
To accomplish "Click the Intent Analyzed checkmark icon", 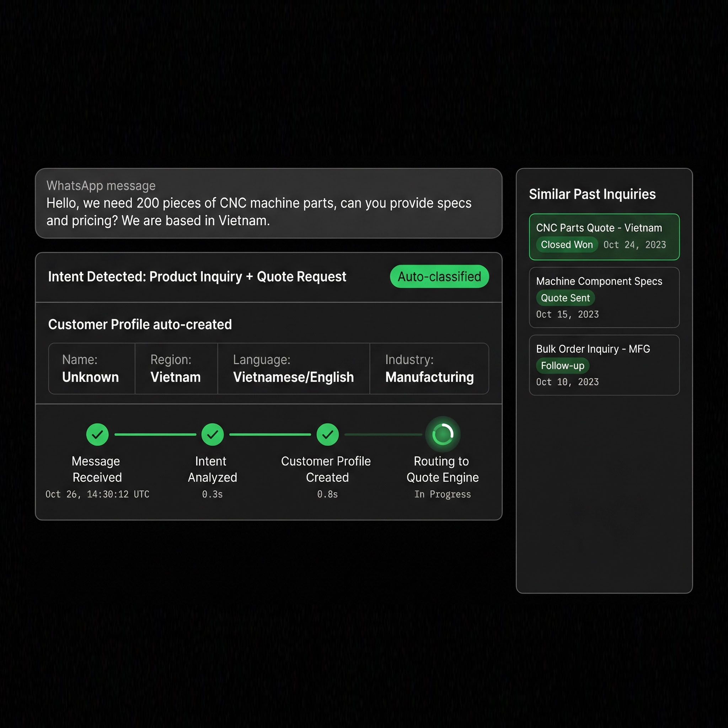I will click(213, 434).
